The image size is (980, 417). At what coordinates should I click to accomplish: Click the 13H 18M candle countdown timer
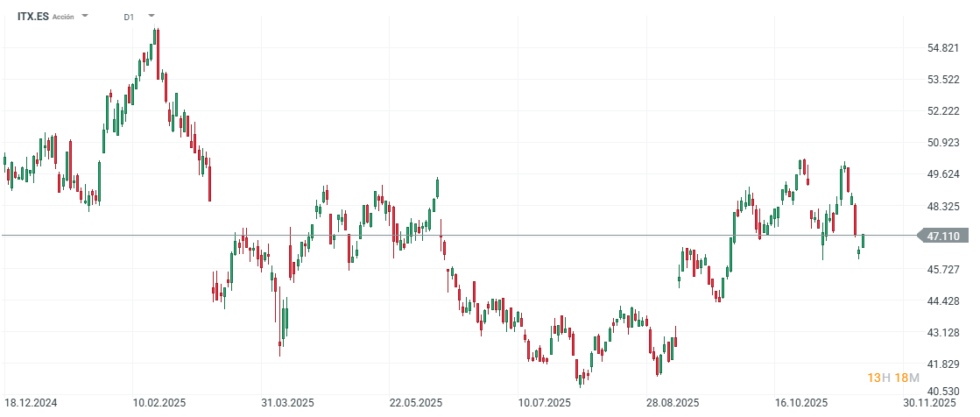click(x=893, y=378)
